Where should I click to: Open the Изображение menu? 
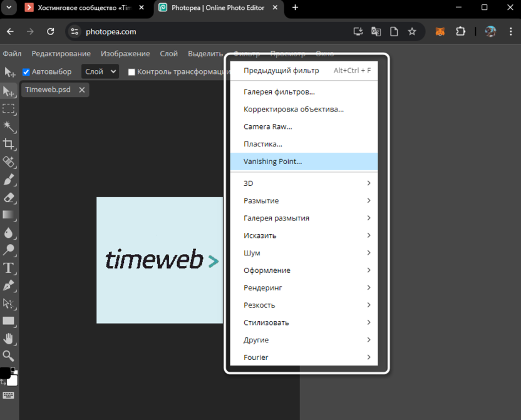[x=125, y=53]
